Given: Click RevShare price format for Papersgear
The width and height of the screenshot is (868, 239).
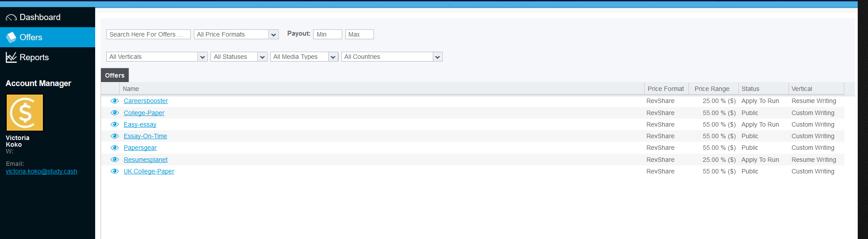Looking at the screenshot, I should (660, 148).
